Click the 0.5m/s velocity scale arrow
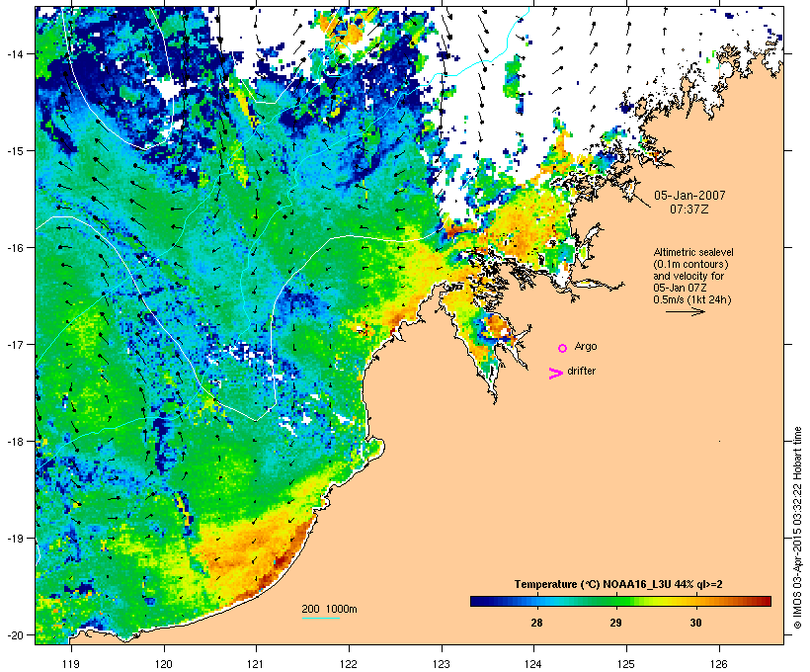This screenshot has width=810, height=672. [685, 311]
